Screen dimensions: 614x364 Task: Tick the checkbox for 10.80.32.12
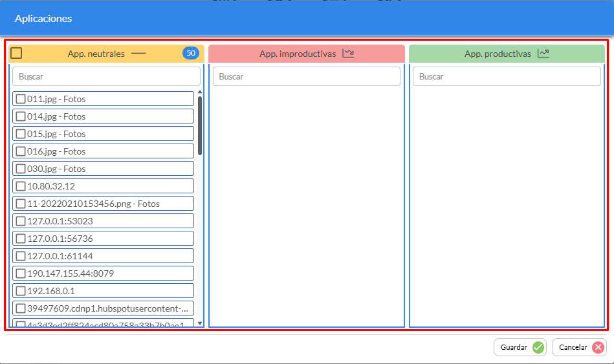(21, 186)
